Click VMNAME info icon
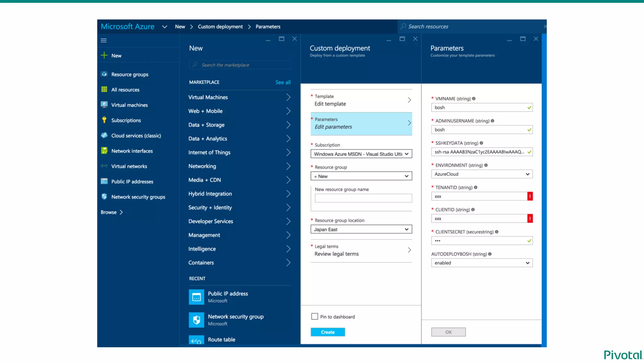The image size is (644, 362). coord(474,99)
